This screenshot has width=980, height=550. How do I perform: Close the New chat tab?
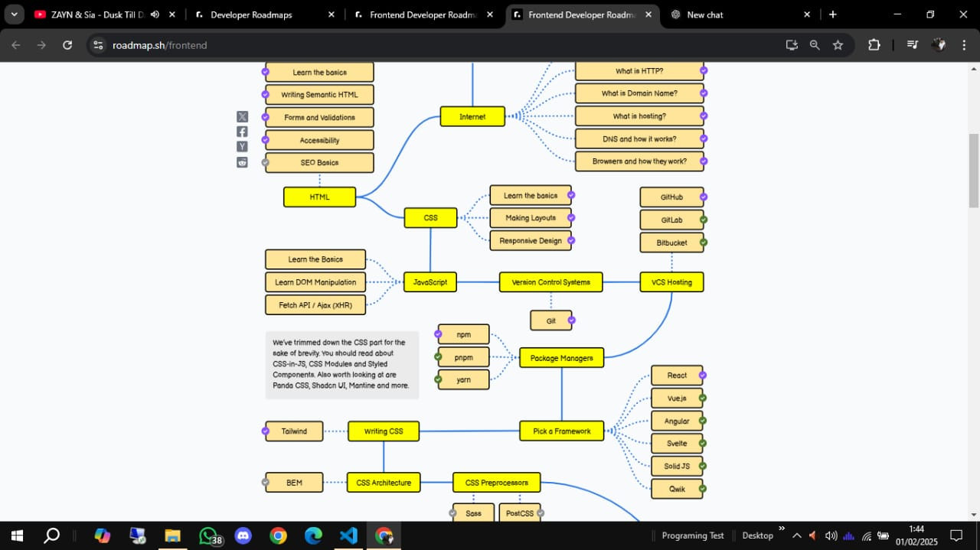(x=807, y=15)
